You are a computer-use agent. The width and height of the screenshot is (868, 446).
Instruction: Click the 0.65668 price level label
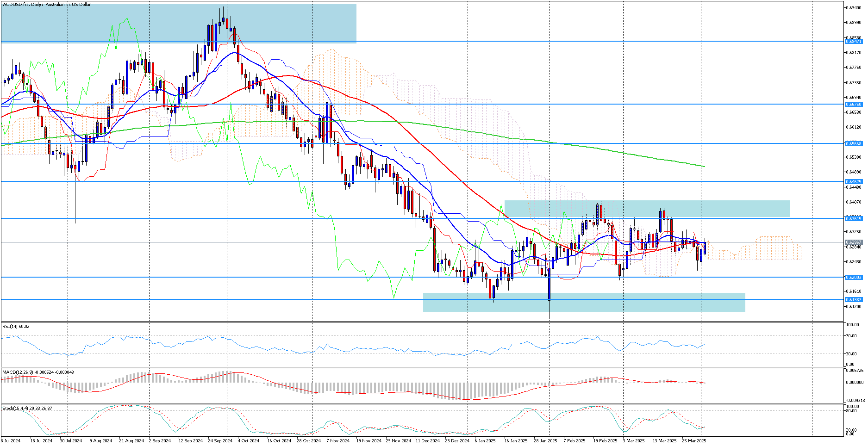click(x=854, y=143)
